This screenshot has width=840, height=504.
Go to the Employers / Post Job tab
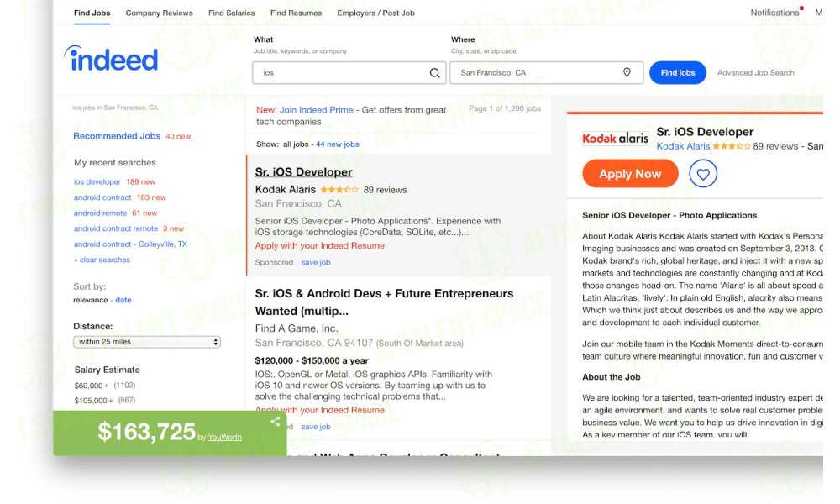375,13
